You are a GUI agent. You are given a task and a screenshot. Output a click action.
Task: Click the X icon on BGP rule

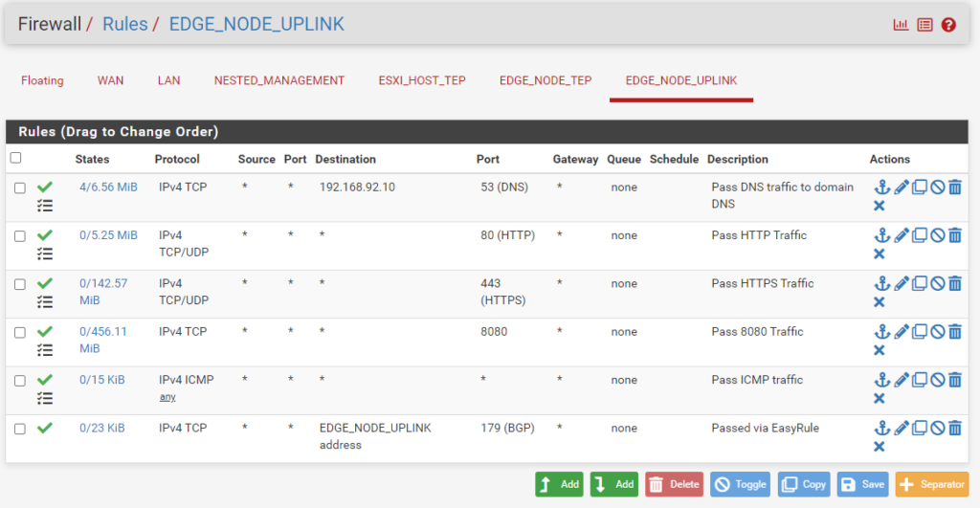880,446
